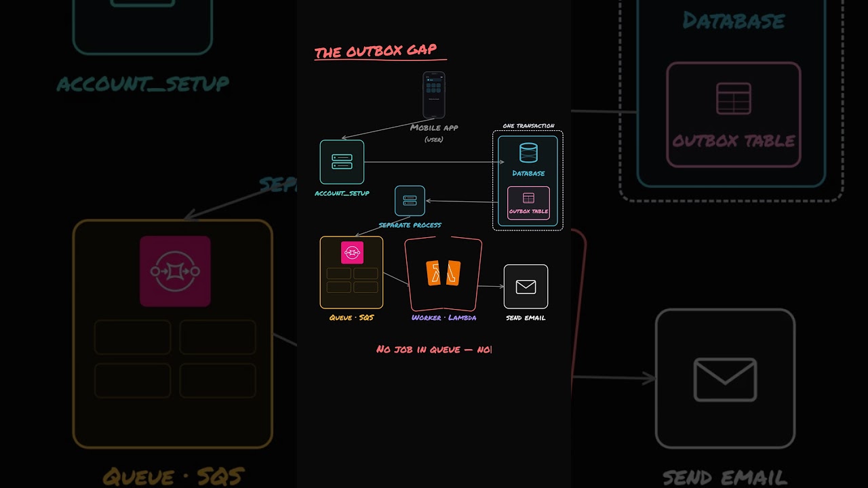Click the large blurred outbox table icon in right background
The height and width of the screenshot is (488, 868).
point(734,98)
